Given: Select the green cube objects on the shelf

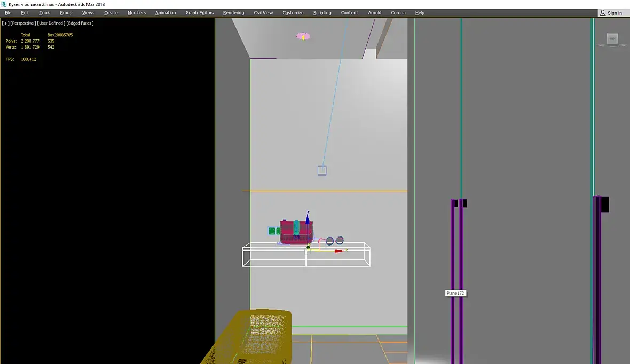Looking at the screenshot, I should [274, 231].
